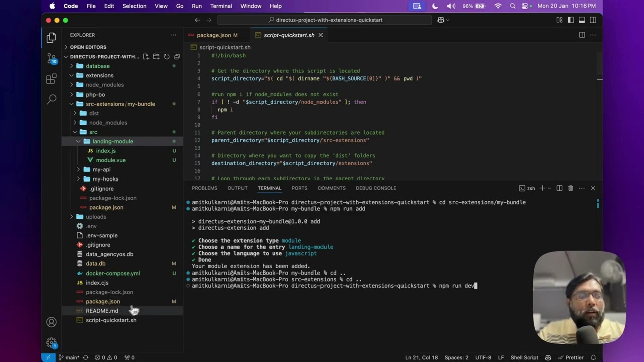Screen dimensions: 644x362
Task: Click Shell Script language mode
Action: pyautogui.click(x=524, y=357)
